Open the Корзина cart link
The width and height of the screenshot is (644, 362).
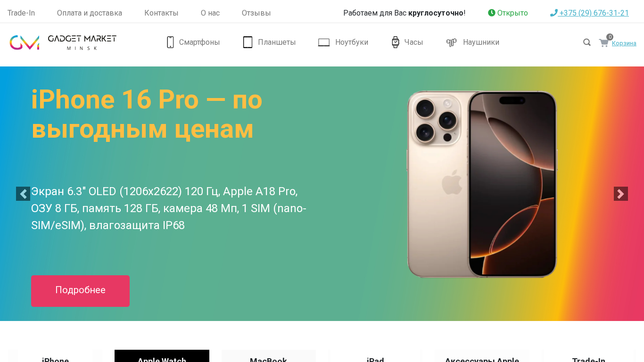point(624,43)
